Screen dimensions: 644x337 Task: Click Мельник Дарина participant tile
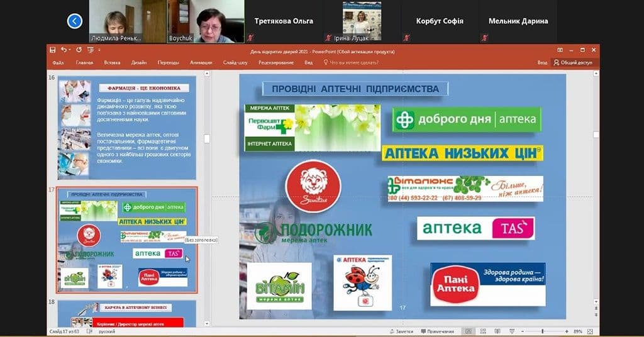518,21
